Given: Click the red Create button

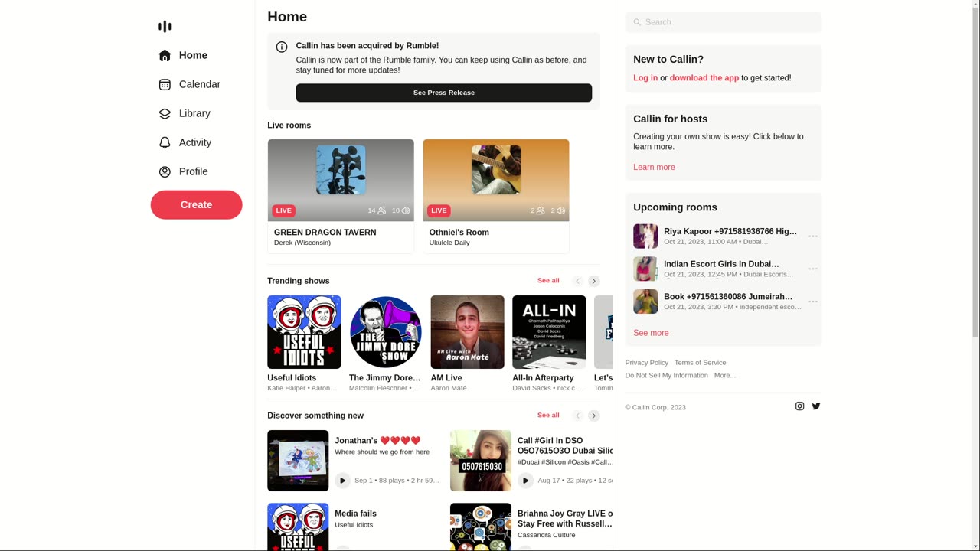Looking at the screenshot, I should 196,204.
